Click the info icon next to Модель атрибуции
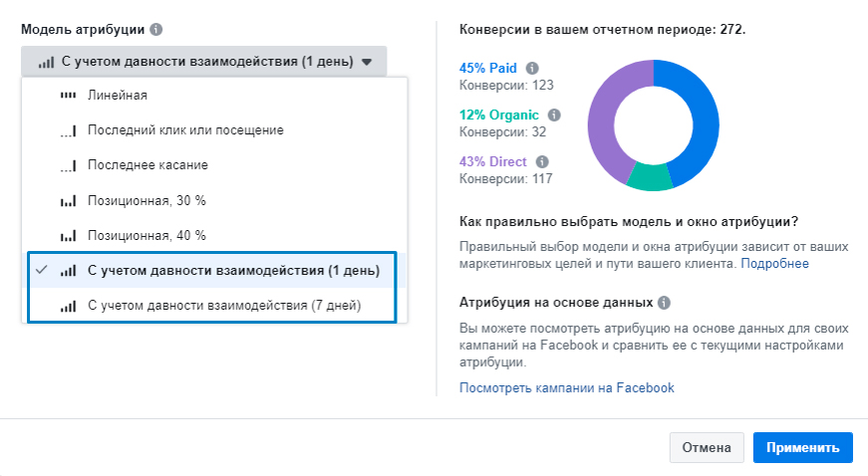The height and width of the screenshot is (476, 868). 156,29
